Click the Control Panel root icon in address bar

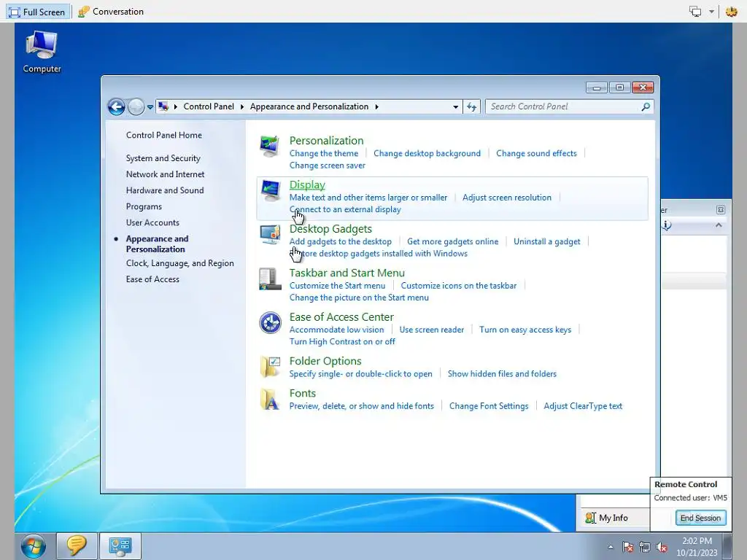[163, 106]
